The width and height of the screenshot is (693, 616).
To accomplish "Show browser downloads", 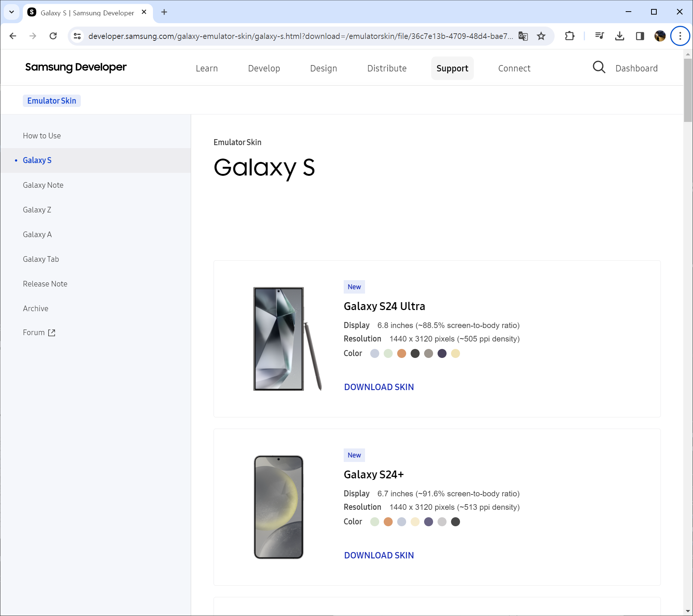I will (x=620, y=36).
